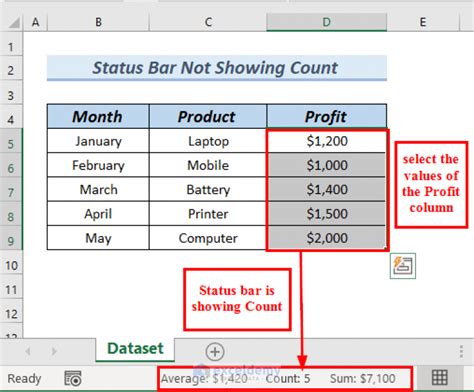Viewport: 474px width, 392px height.
Task: Click the Profit header cell
Action: (326, 116)
